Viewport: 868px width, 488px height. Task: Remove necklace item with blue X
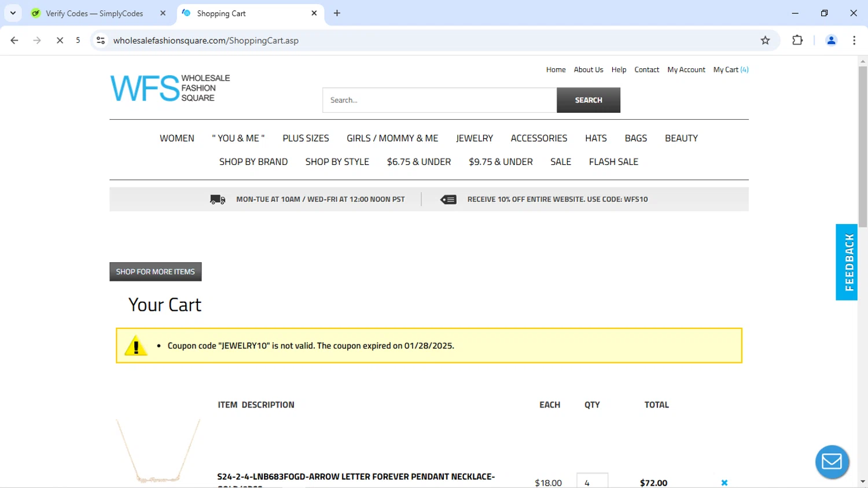(x=724, y=483)
